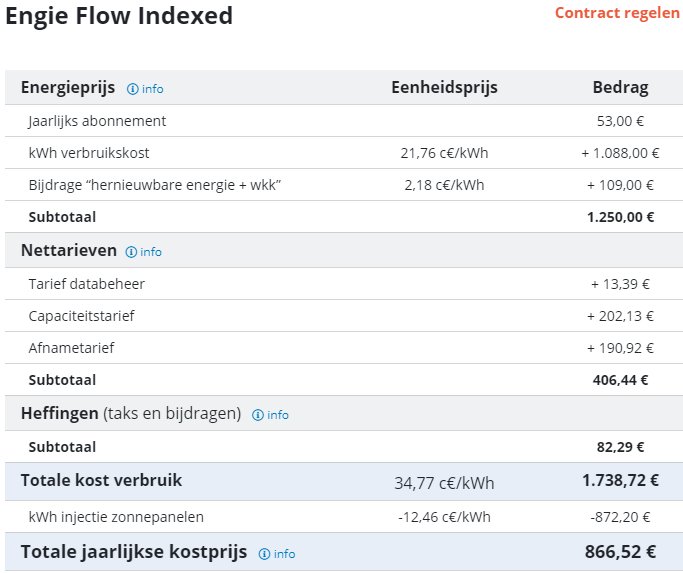Select the Engie Flow Indexed heading
Viewport: 683px width, 573px height.
tap(119, 16)
